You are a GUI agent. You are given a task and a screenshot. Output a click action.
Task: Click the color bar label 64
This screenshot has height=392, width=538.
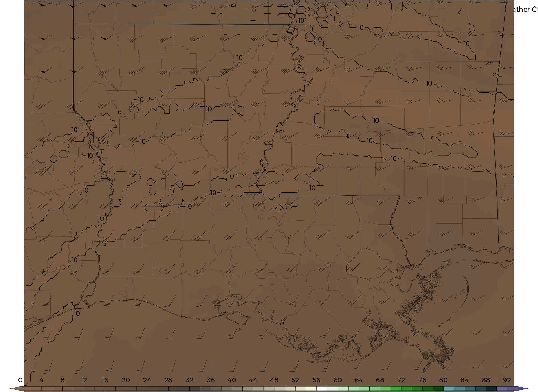click(x=359, y=380)
